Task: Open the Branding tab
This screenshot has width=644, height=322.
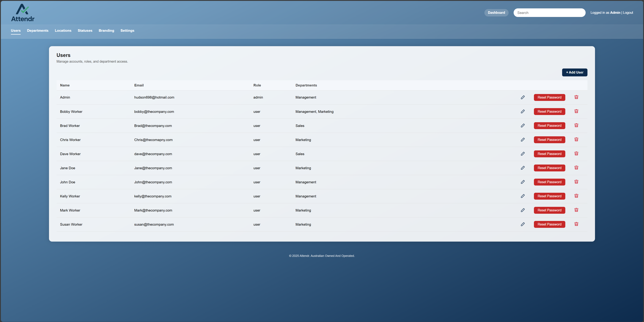Action: pyautogui.click(x=106, y=31)
